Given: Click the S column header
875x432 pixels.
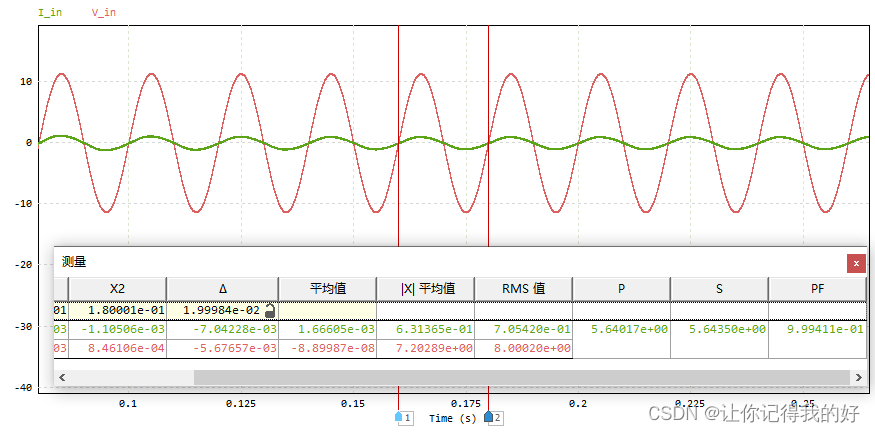Looking at the screenshot, I should click(719, 289).
